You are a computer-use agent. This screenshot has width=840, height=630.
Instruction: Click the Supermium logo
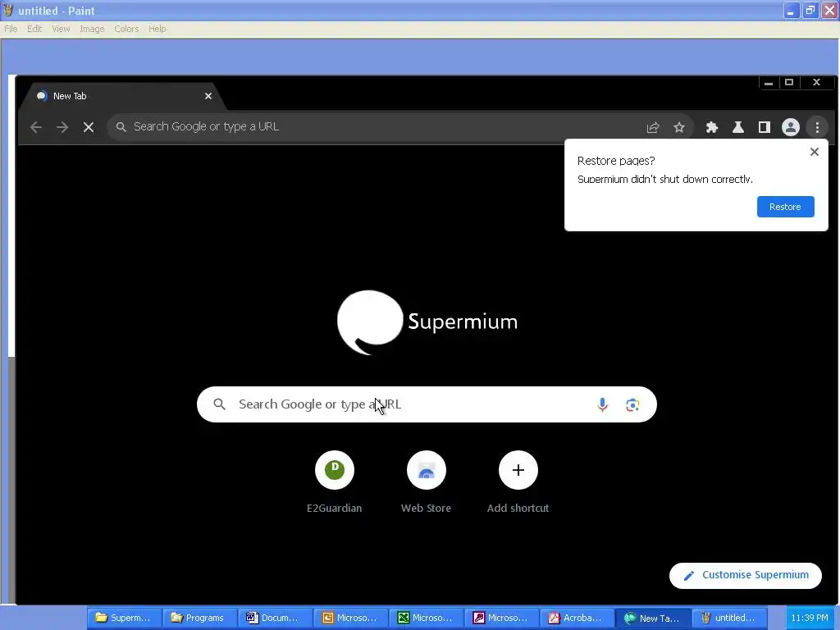(427, 322)
